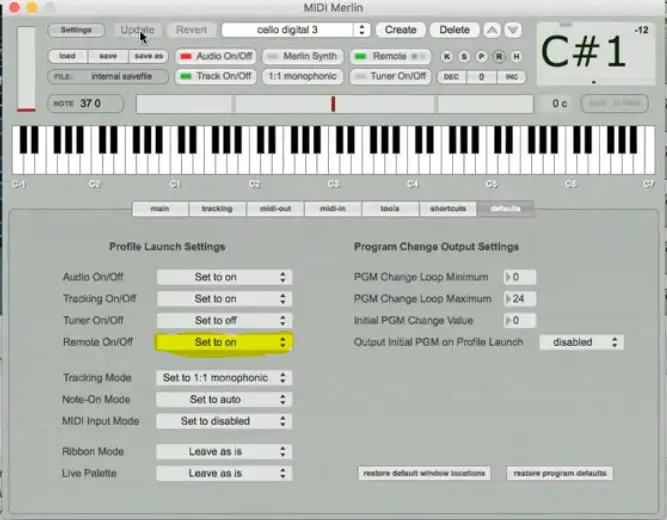Viewport: 667px width, 520px height.
Task: Switch to the main tab
Action: [x=160, y=209]
